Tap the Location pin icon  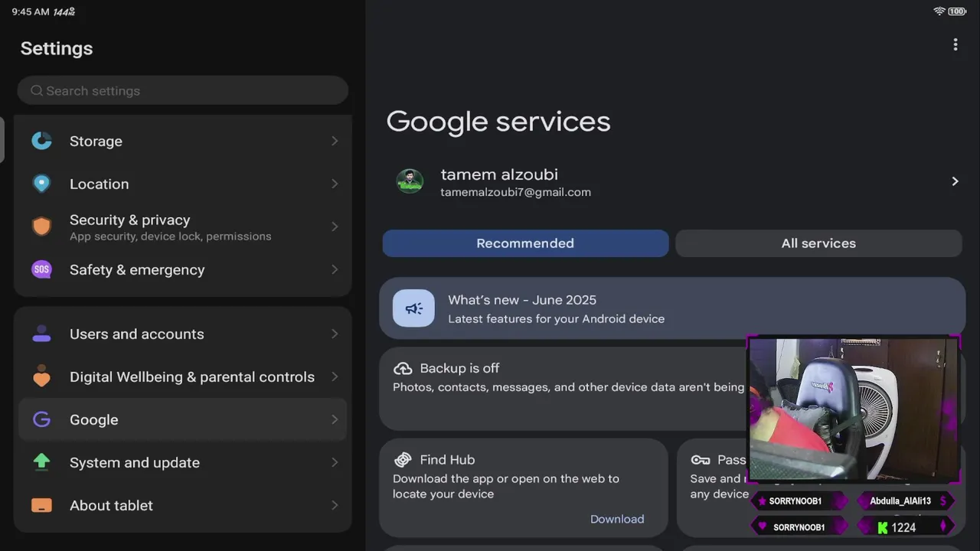click(41, 184)
